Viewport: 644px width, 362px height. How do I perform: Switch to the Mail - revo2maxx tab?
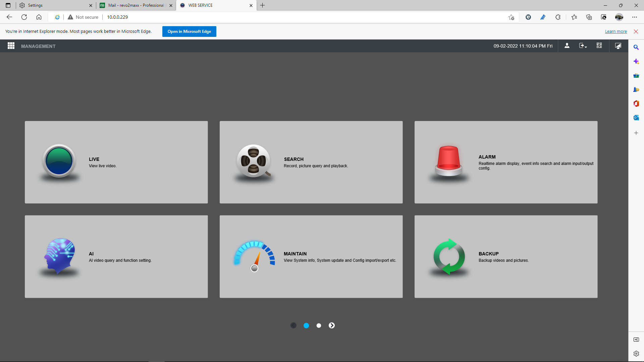point(136,5)
